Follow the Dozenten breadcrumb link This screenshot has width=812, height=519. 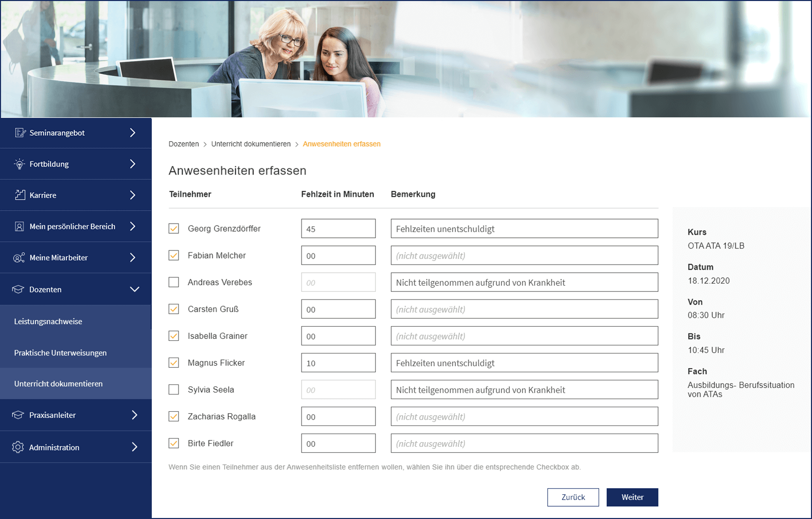[184, 144]
